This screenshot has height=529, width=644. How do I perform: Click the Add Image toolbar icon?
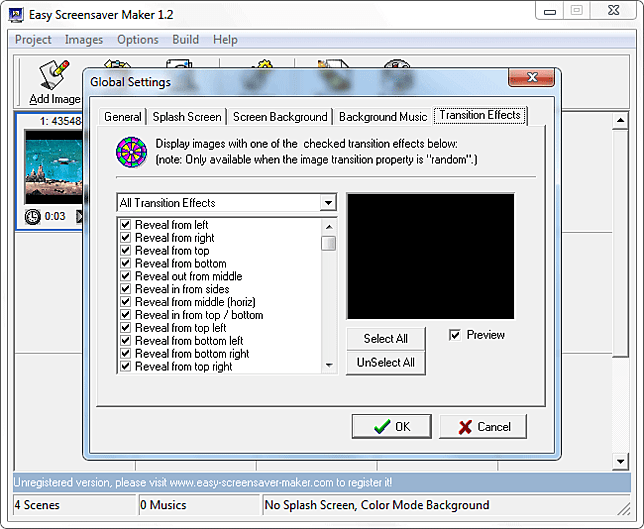click(x=54, y=75)
